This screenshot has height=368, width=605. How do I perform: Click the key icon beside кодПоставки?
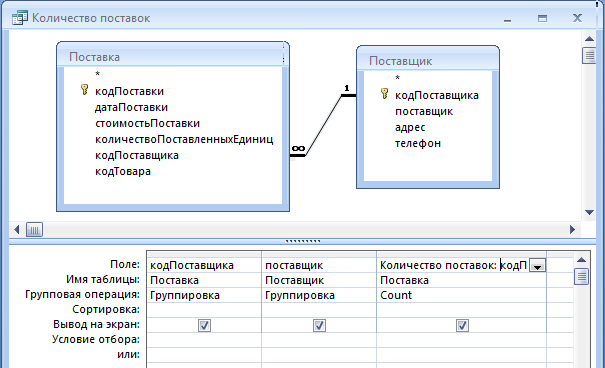pyautogui.click(x=84, y=90)
